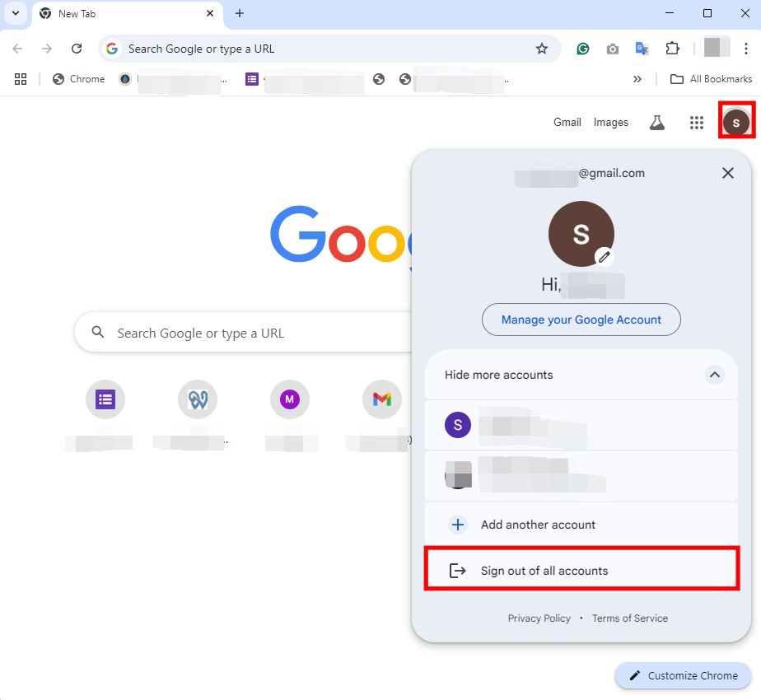Expand the hidden bookmarks overflow chevron
This screenshot has height=700, width=761.
click(637, 79)
